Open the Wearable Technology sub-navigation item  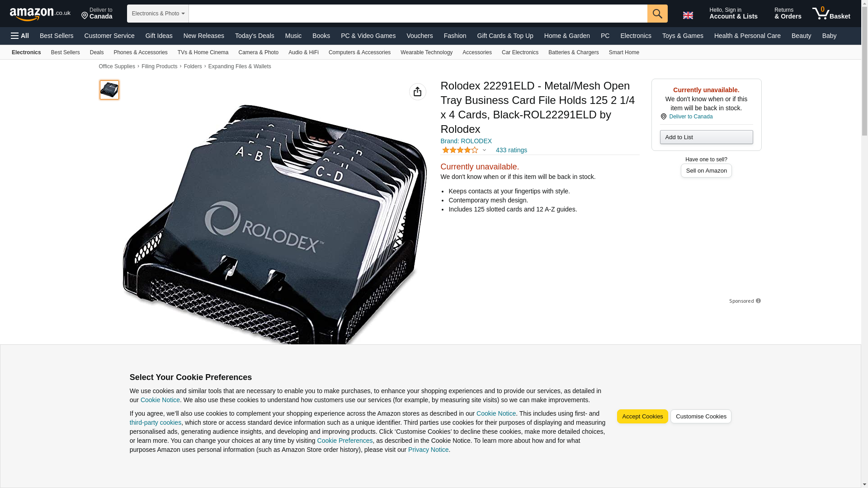pos(426,52)
